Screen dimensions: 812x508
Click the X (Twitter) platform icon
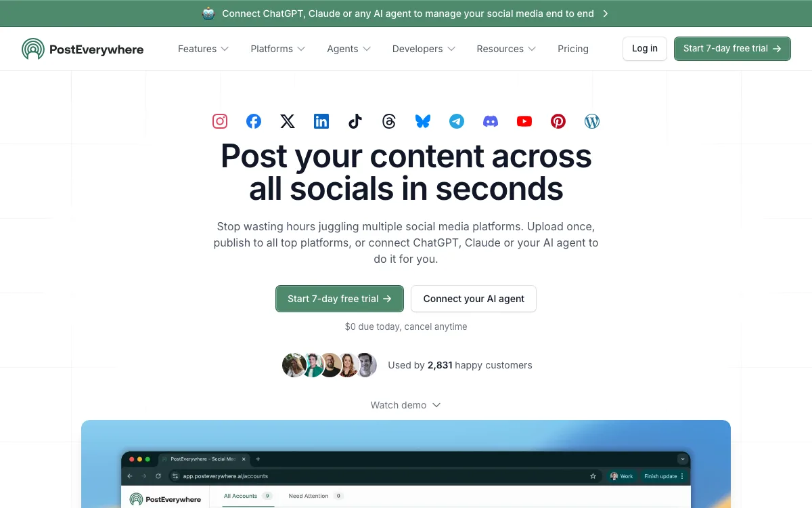pyautogui.click(x=288, y=121)
